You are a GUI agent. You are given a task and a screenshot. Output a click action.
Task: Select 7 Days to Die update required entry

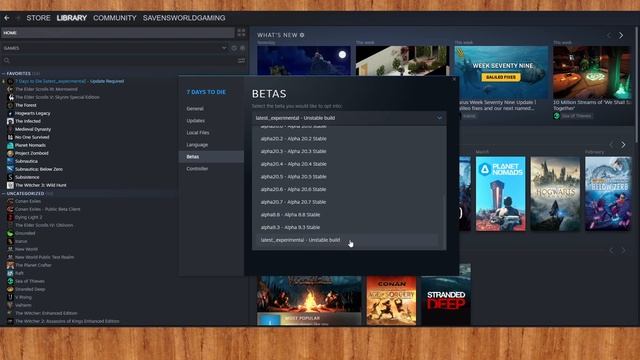point(69,81)
